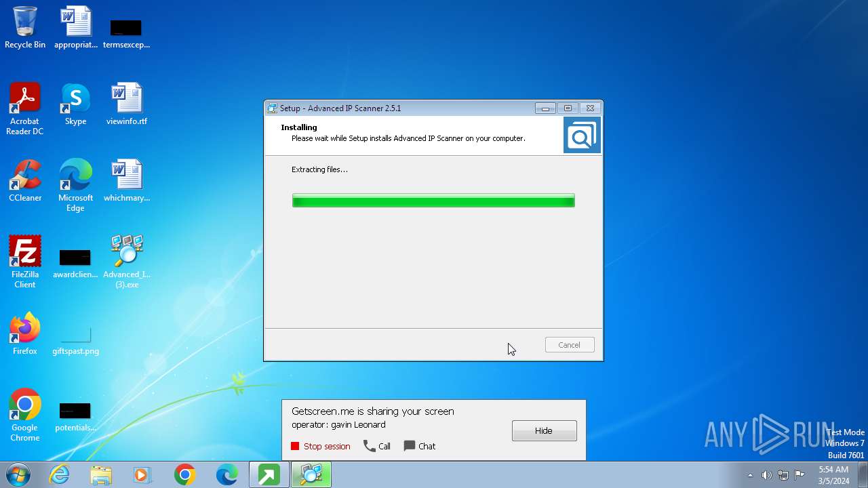Click the Setup window title bar icon
868x488 pixels.
(x=273, y=108)
